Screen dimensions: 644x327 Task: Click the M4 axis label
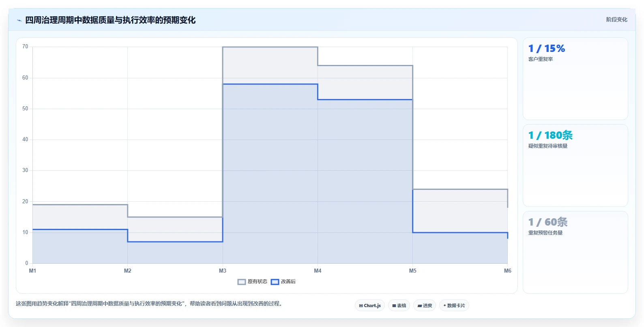point(318,271)
